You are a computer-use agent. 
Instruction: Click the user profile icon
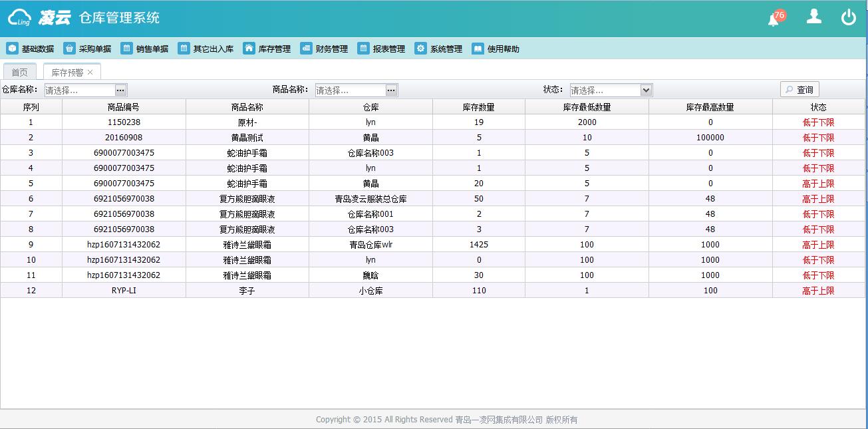pyautogui.click(x=813, y=17)
